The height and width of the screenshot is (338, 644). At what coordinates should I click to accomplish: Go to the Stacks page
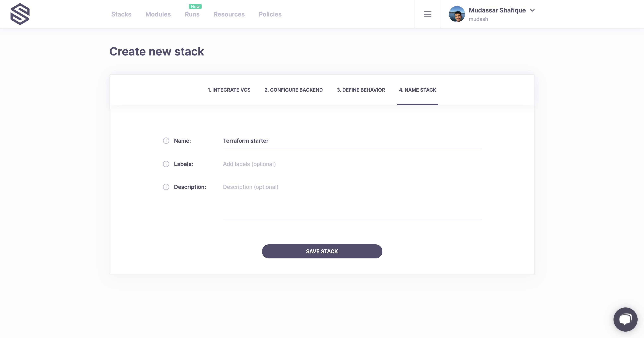click(121, 14)
